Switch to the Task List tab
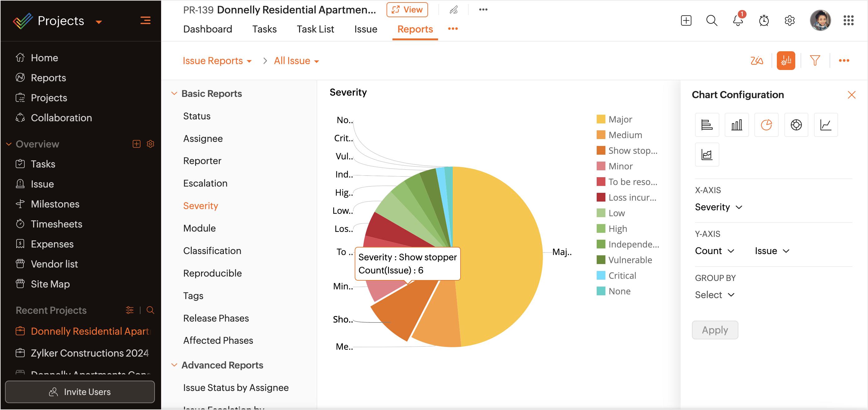The image size is (868, 410). pyautogui.click(x=315, y=29)
